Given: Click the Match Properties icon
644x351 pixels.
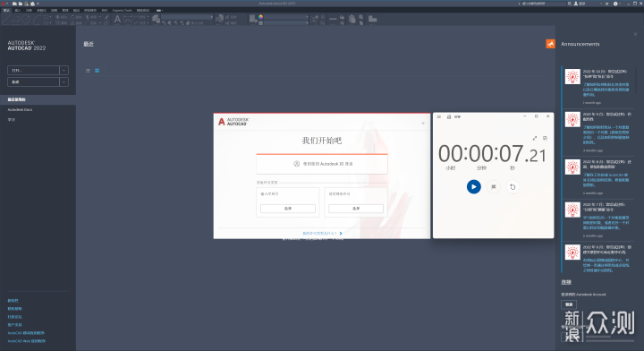Looking at the screenshot, I should (253, 19).
